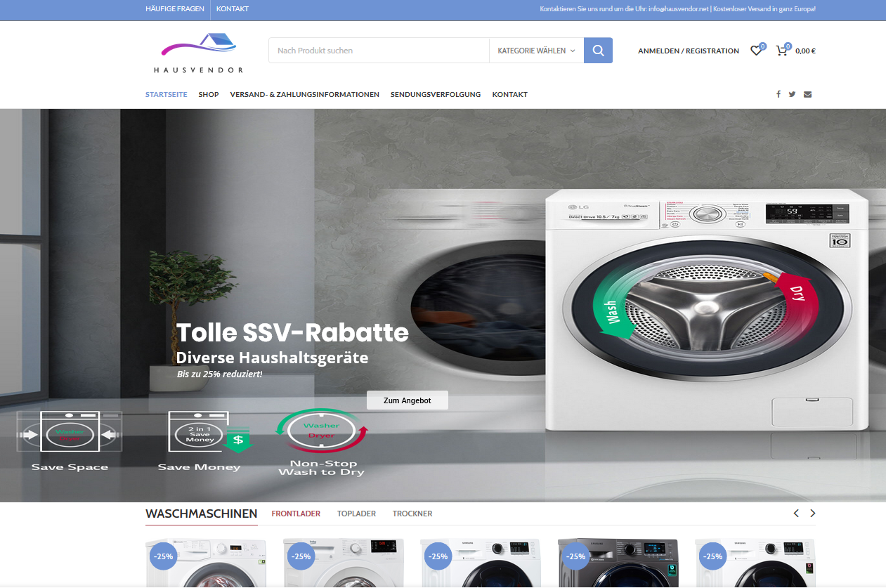This screenshot has height=588, width=886.
Task: Visit the Facebook page icon
Action: (x=778, y=94)
